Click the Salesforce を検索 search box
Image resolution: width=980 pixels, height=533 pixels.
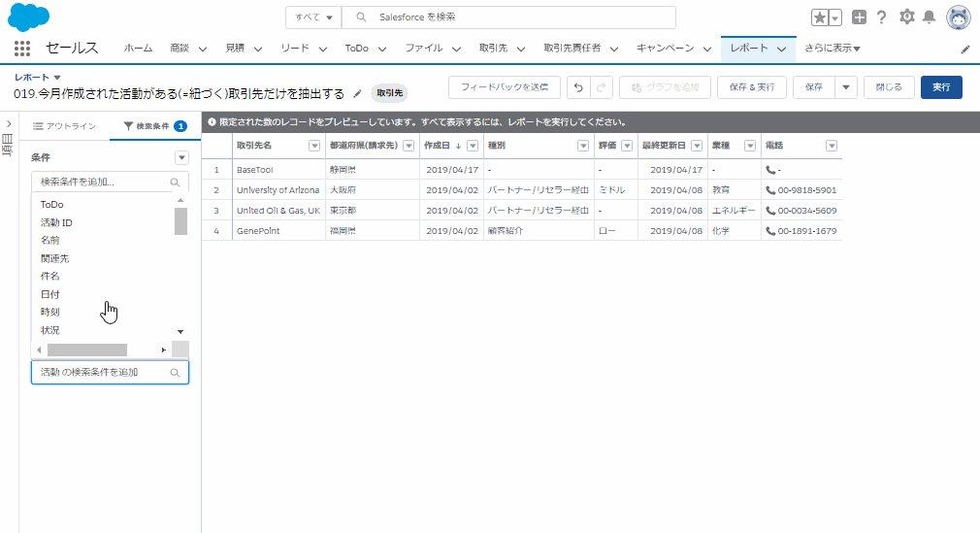pos(508,17)
